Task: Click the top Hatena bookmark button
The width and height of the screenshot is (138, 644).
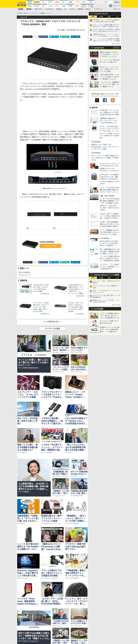Action: pos(54,37)
